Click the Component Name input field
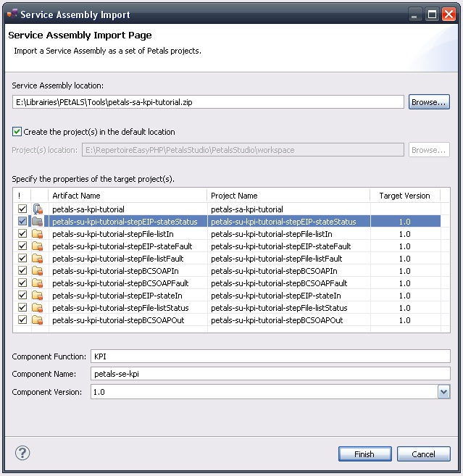Viewport: 463px width, 476px height. click(x=270, y=374)
